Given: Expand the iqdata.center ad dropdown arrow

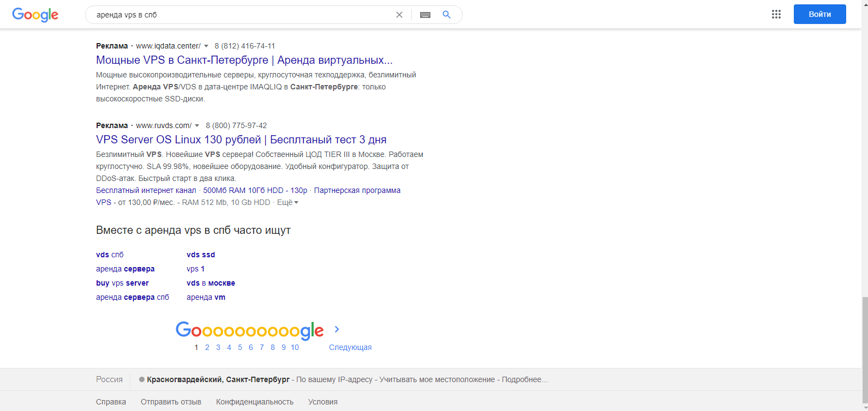Looking at the screenshot, I should coord(206,46).
